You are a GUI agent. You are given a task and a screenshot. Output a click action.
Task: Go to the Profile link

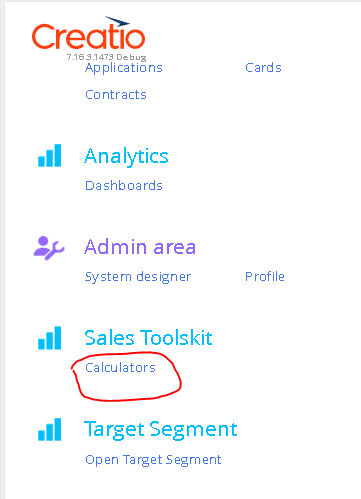(265, 277)
